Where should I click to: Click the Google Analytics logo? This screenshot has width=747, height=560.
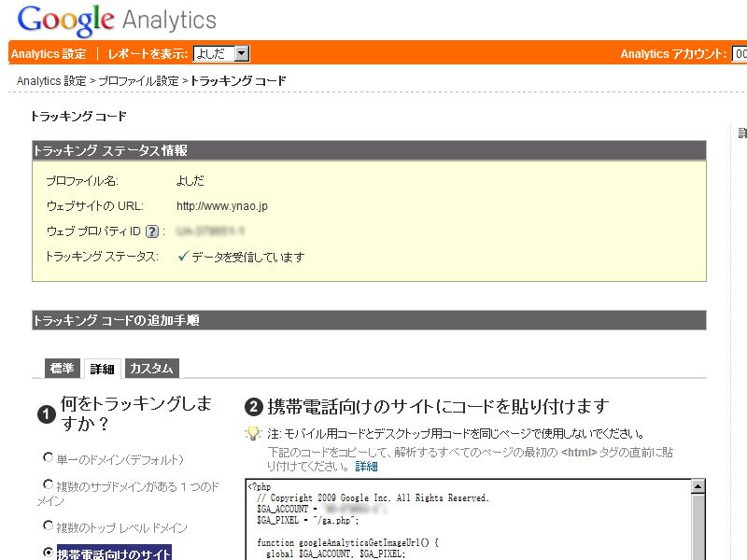[117, 20]
